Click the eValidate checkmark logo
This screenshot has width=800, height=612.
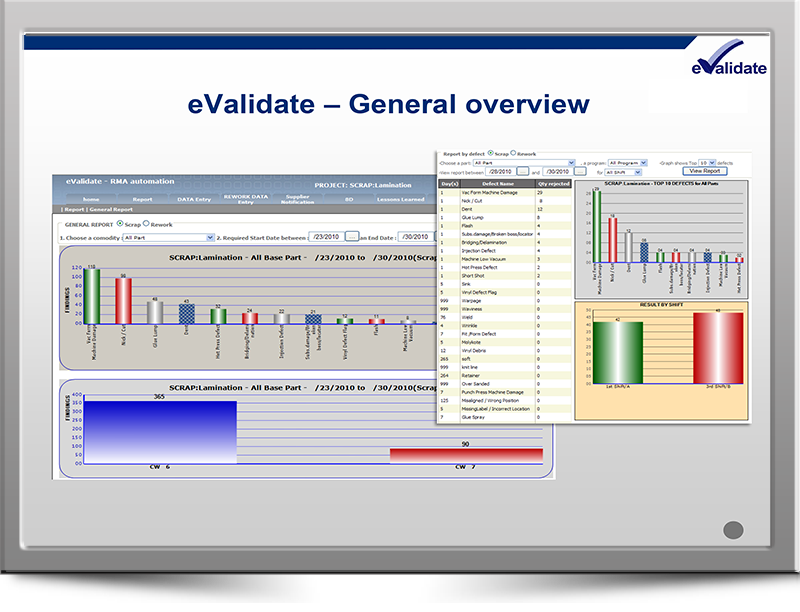click(x=729, y=58)
